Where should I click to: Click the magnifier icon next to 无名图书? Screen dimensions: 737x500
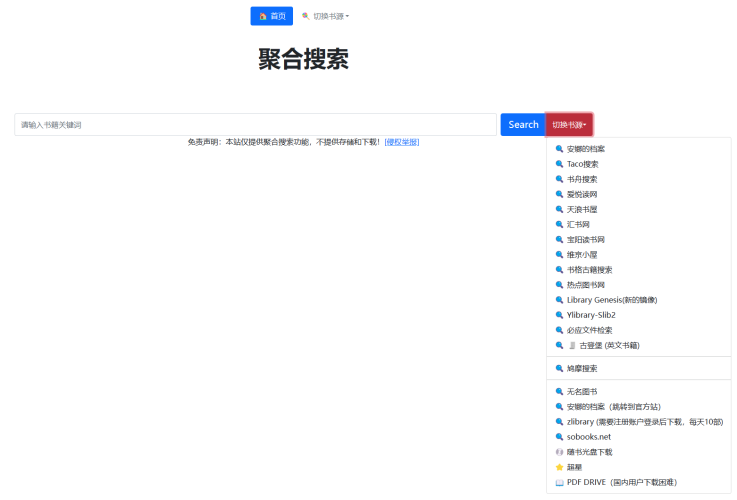[x=559, y=391]
